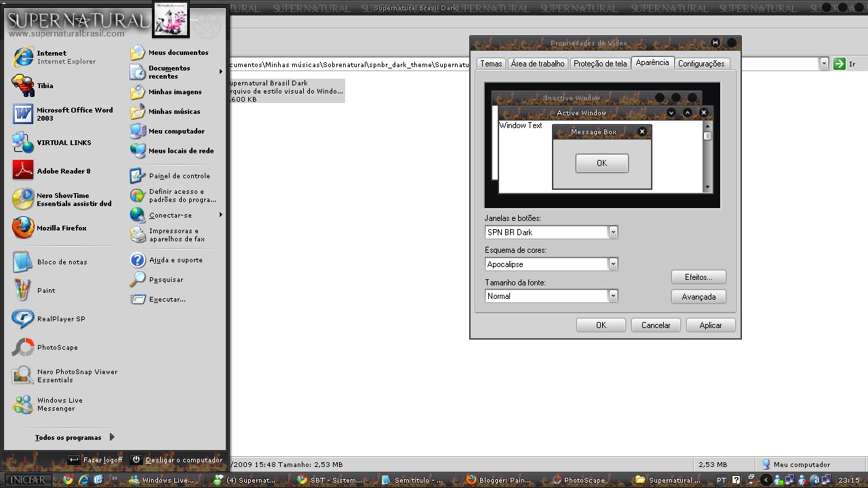Switch to the Temas tab

click(491, 64)
